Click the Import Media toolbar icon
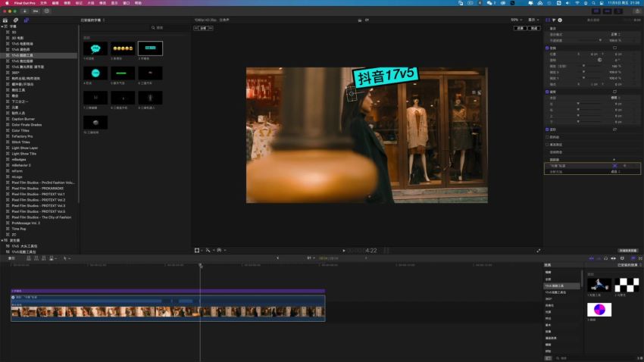644x362 pixels. (25, 11)
